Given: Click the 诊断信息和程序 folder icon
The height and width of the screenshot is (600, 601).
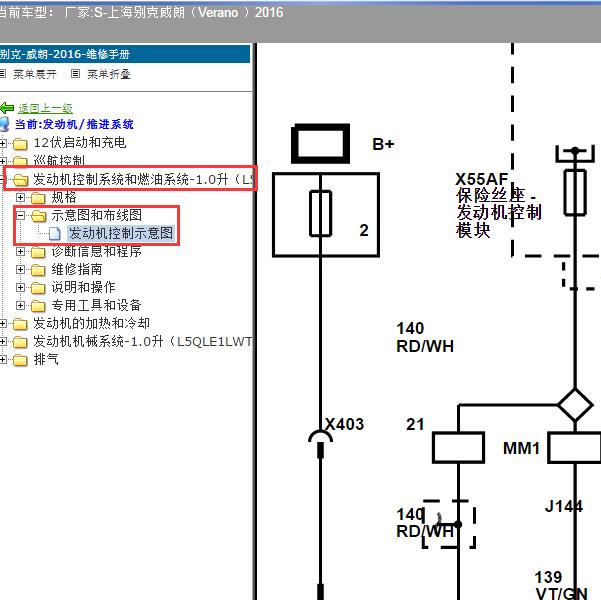Looking at the screenshot, I should 38,252.
